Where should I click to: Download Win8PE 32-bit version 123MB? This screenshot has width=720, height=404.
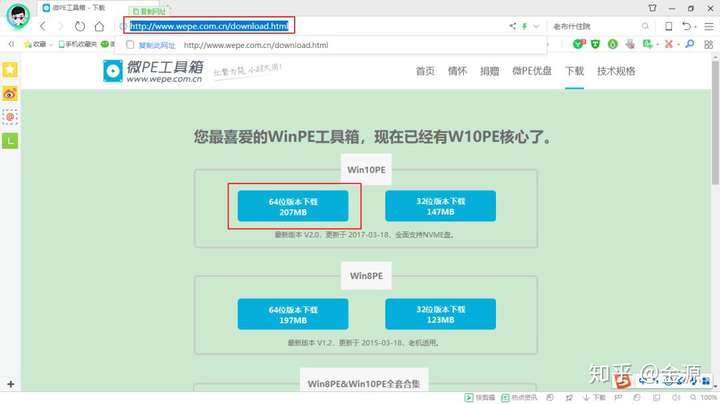pyautogui.click(x=440, y=314)
